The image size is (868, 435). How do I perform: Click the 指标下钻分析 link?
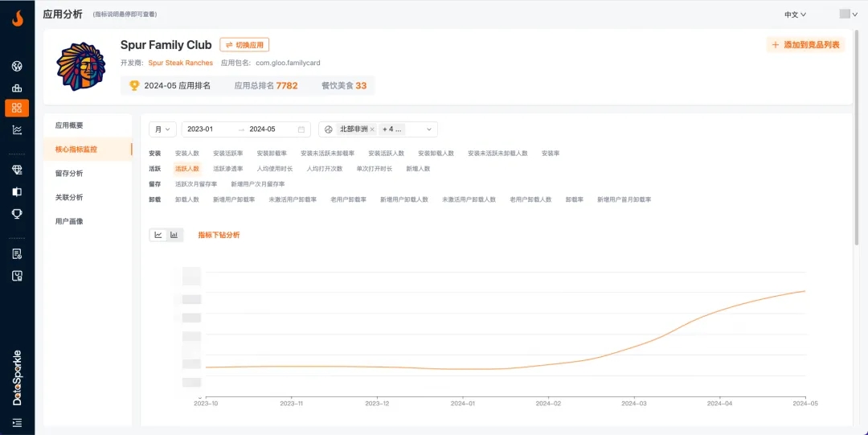219,235
